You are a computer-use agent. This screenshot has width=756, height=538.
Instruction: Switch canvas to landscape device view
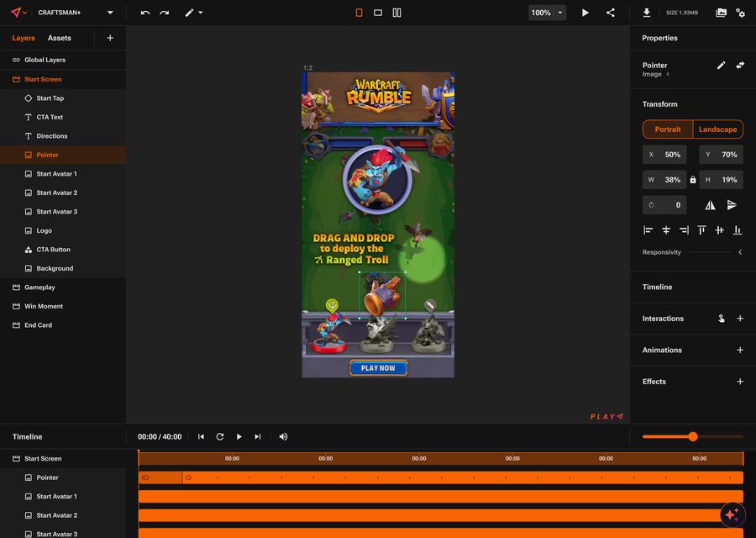(x=378, y=13)
